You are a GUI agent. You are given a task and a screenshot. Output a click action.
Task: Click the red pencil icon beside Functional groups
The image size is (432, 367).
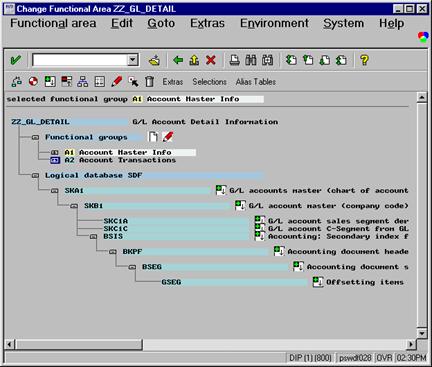[x=168, y=136]
